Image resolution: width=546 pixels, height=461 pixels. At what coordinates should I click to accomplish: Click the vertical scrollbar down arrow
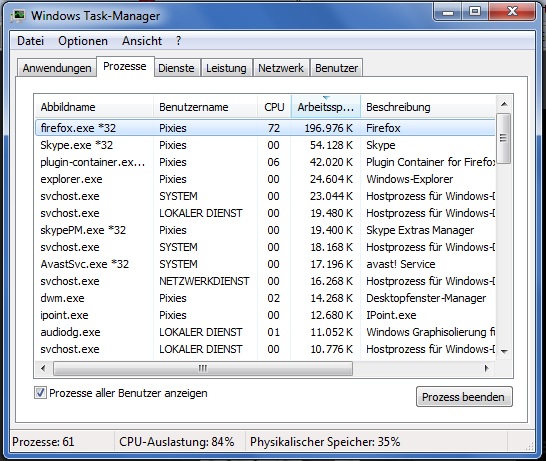point(504,352)
